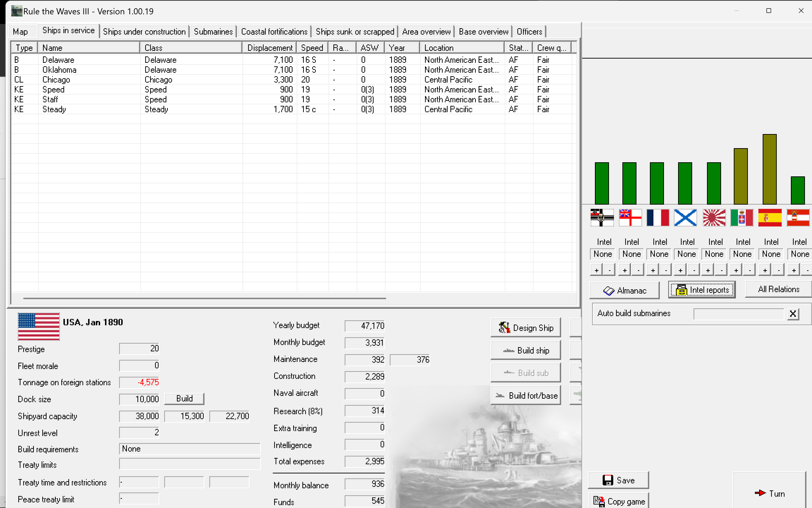Open the Almanac

(625, 291)
